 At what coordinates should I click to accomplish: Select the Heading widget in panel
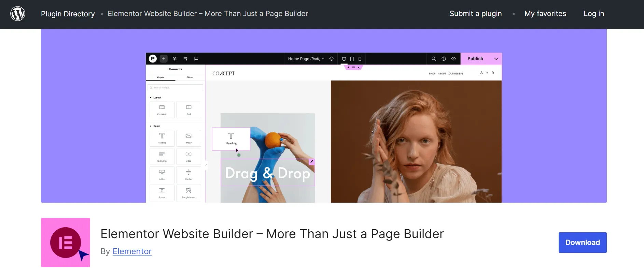click(x=162, y=138)
